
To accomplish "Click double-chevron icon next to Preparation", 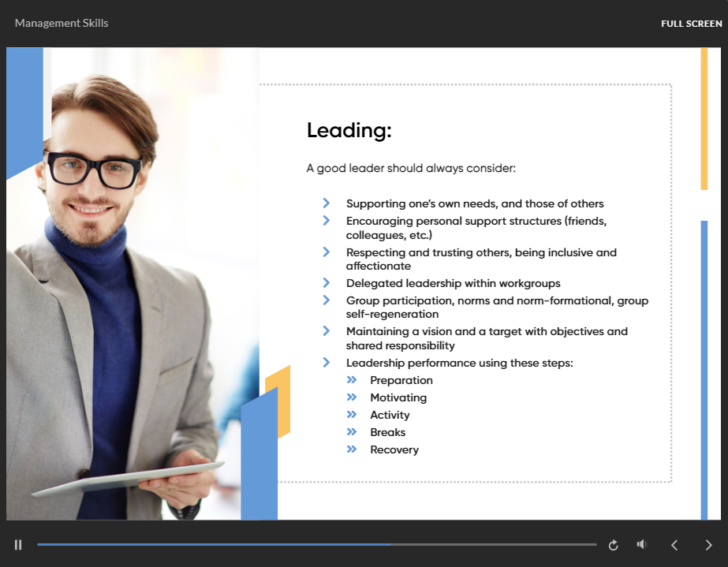I will point(352,380).
